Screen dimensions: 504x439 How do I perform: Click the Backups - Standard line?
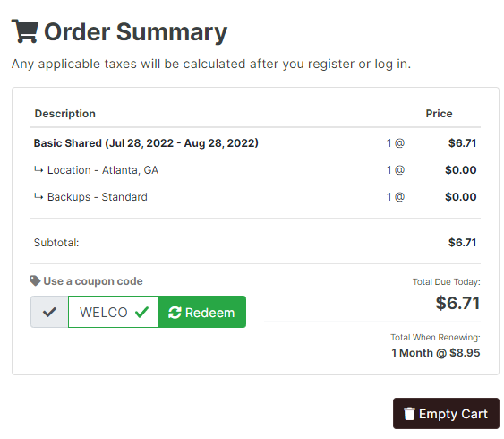click(x=98, y=197)
